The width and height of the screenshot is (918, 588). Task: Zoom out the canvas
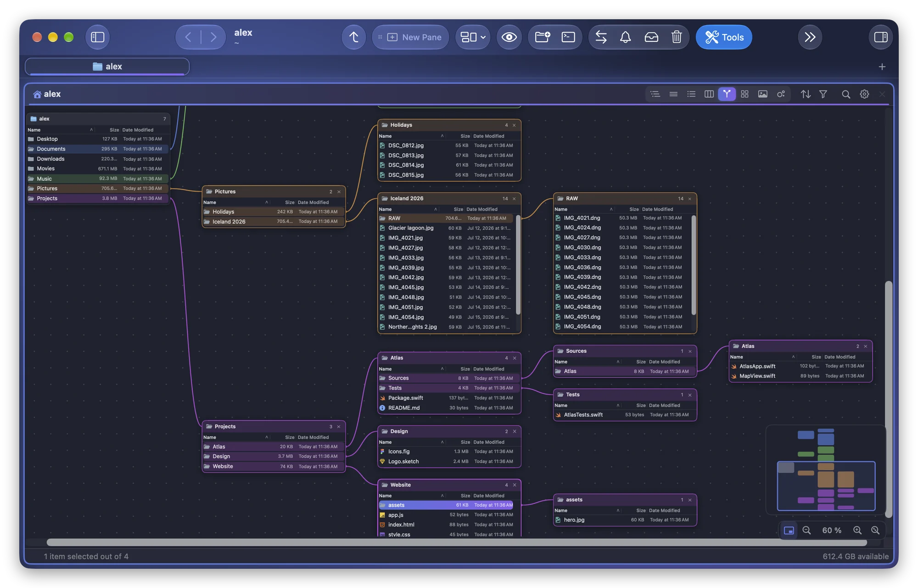(806, 530)
